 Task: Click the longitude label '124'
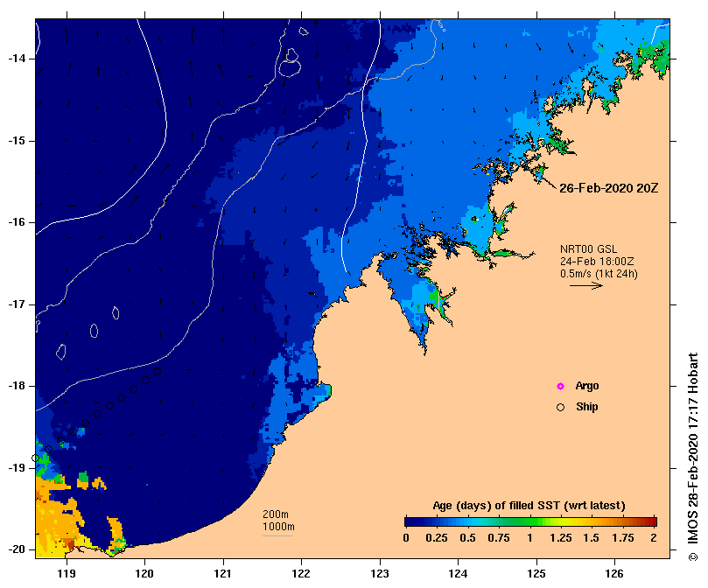[x=458, y=573]
